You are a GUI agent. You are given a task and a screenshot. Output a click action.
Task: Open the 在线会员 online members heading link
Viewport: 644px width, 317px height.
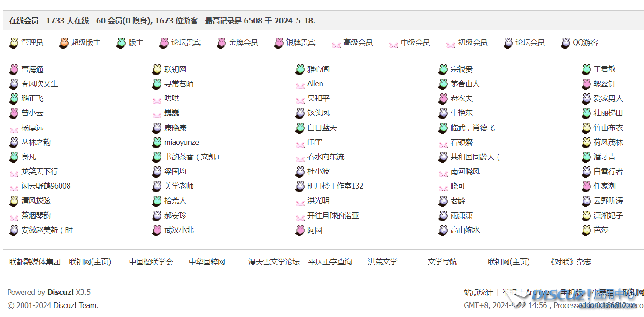click(x=23, y=21)
